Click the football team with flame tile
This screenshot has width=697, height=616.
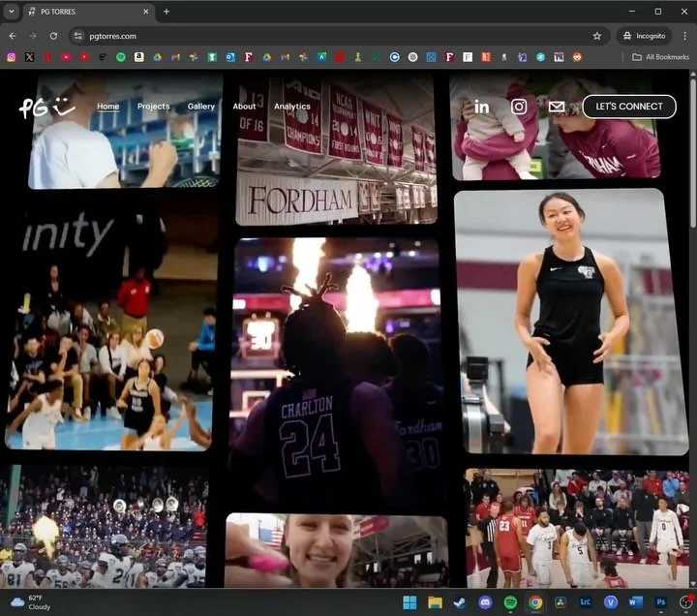104,527
